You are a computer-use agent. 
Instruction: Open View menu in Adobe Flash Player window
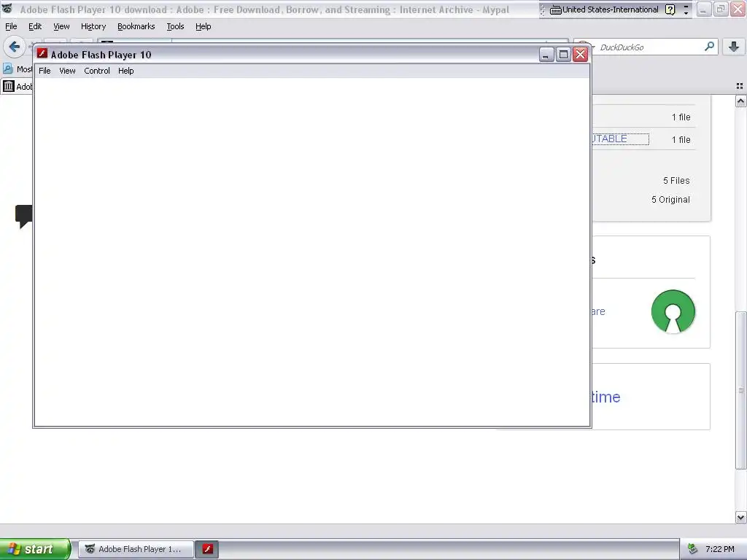67,71
